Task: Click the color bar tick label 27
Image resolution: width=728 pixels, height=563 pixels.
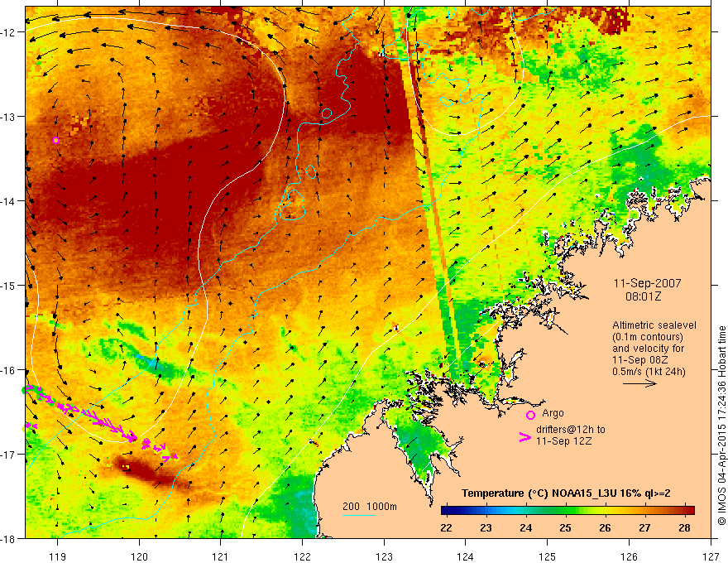Action: point(644,528)
